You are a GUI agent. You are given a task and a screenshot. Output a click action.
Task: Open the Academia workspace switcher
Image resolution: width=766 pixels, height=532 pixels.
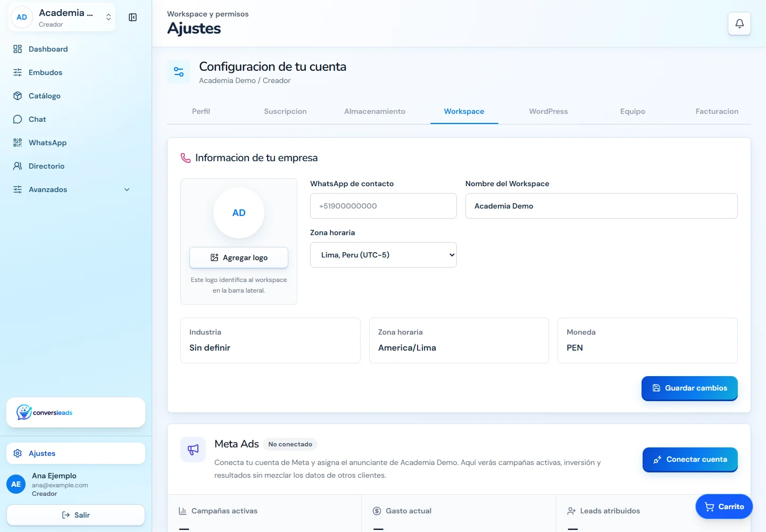click(x=62, y=18)
